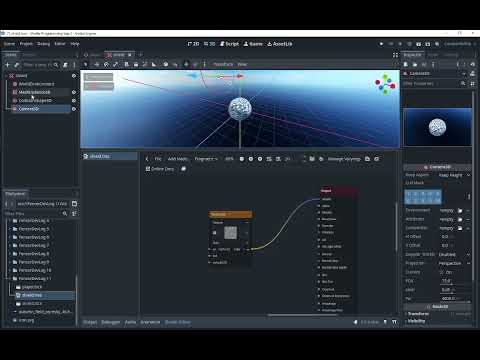
Task: Select shield file in shader list
Action: [x=110, y=156]
